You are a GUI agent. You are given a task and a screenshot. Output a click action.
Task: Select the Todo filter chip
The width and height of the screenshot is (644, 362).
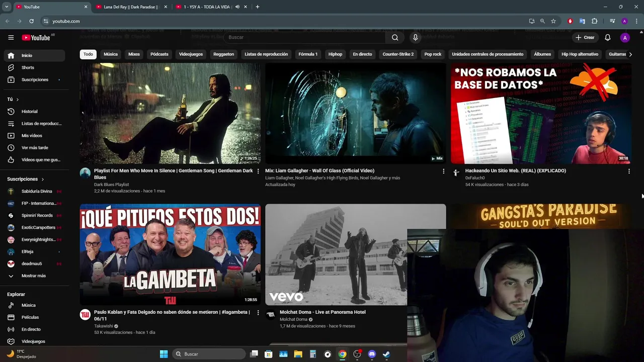click(x=88, y=54)
